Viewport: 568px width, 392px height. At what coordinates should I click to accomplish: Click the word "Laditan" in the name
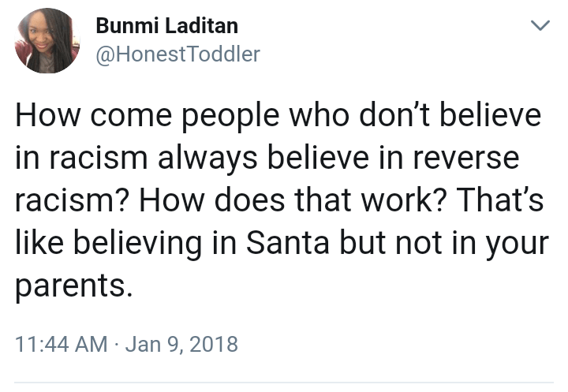click(x=201, y=26)
